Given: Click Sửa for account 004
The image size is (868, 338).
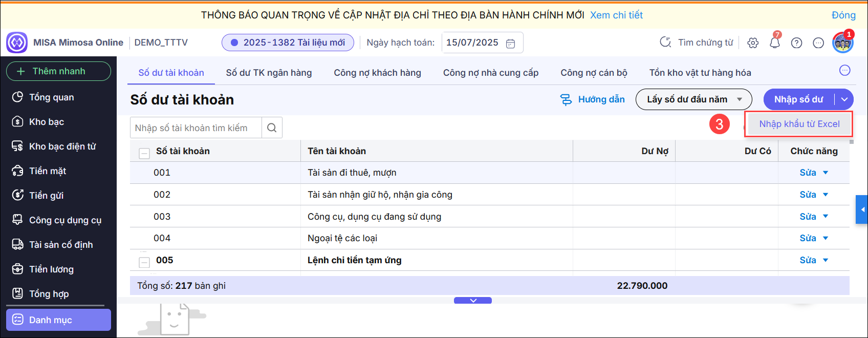Looking at the screenshot, I should tap(808, 238).
